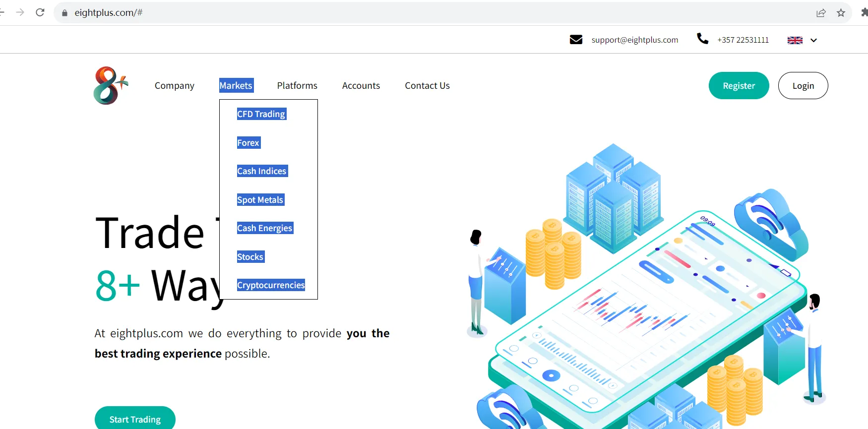Open the browser extensions puzzle icon
Viewport: 868px width, 429px height.
pyautogui.click(x=864, y=13)
